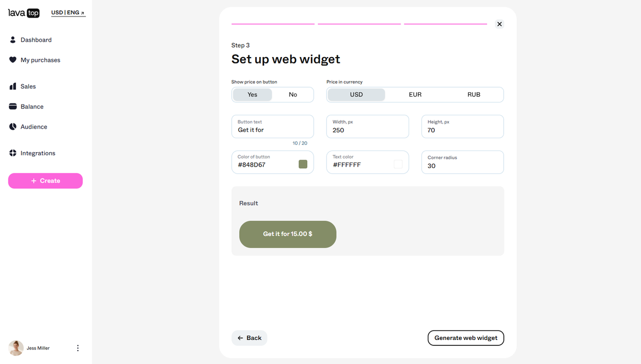Click the Integrations icon in sidebar
641x364 pixels.
click(x=13, y=153)
